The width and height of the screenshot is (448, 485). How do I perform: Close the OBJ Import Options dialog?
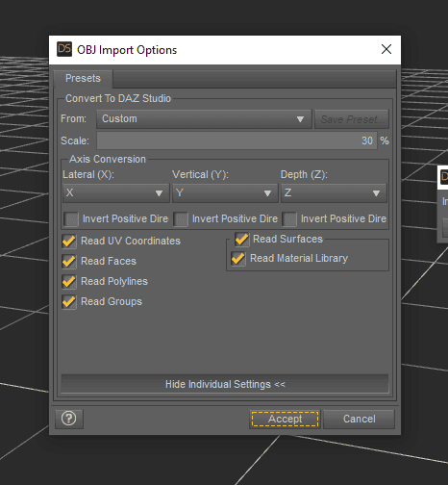point(386,49)
